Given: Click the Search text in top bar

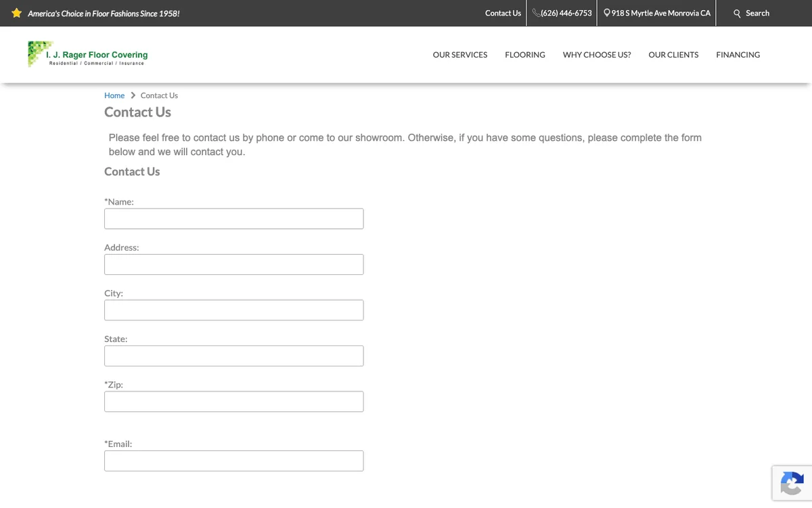Looking at the screenshot, I should 757,13.
